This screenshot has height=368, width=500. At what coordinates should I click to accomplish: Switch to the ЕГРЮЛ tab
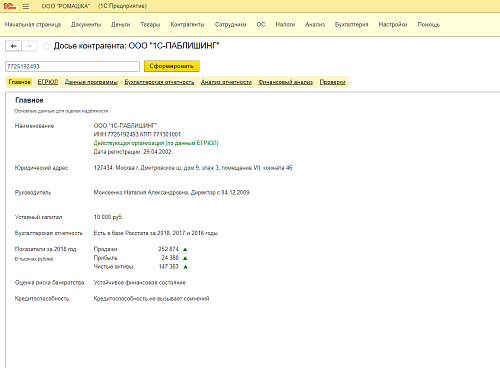(48, 82)
